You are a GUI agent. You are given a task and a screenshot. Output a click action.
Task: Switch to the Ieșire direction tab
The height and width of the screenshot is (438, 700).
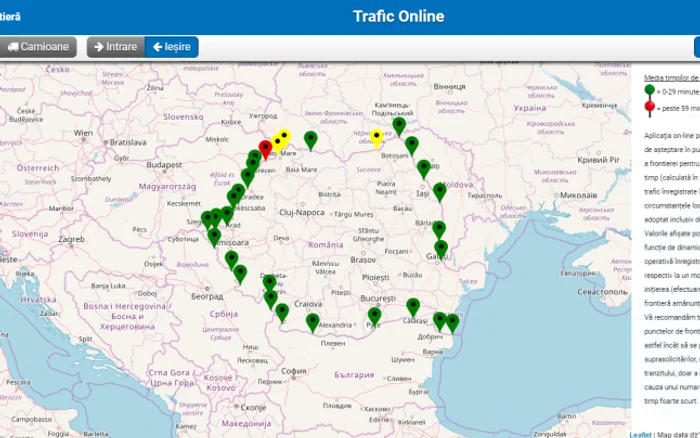coord(172,47)
